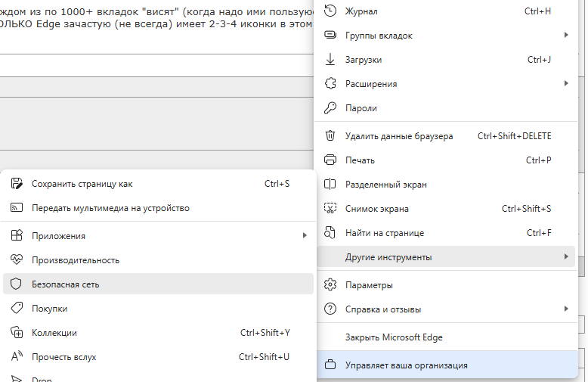Expand the Группы вкладок submenu arrow
This screenshot has width=588, height=382.
(566, 36)
